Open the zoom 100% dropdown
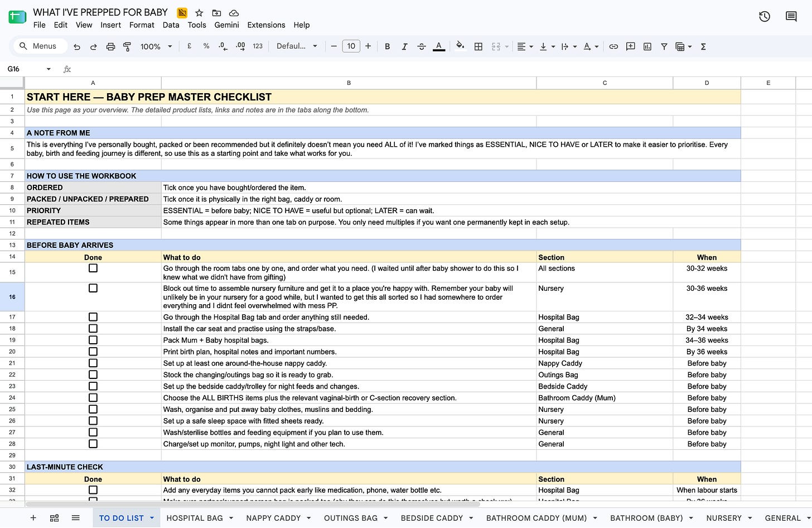The height and width of the screenshot is (528, 812). [156, 47]
